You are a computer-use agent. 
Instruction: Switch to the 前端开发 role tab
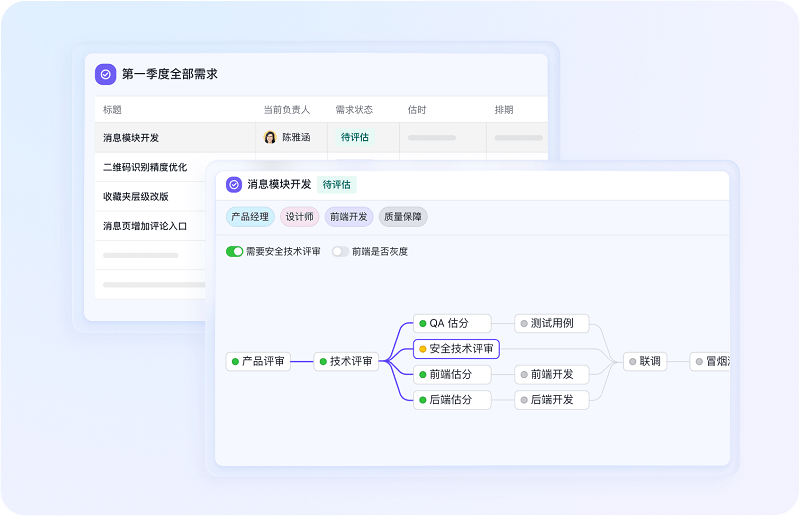(x=348, y=216)
